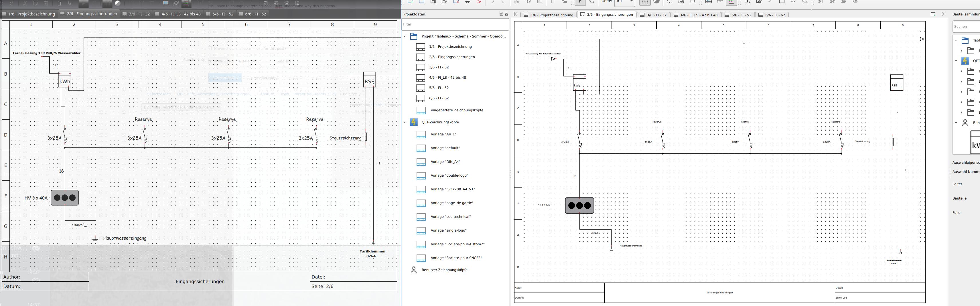Viewport: 980px width, 306px height.
Task: Toggle the background color half-circle button
Action: tap(657, 2)
